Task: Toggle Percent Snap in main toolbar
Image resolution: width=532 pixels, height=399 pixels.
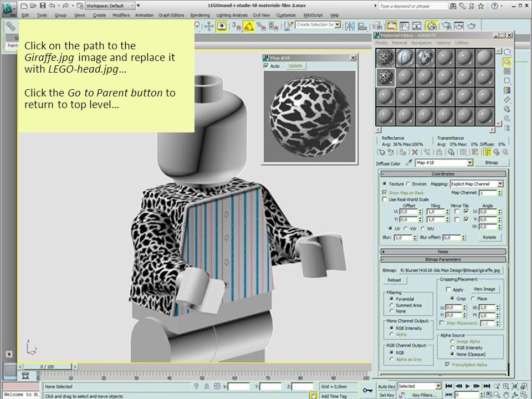Action: (261, 26)
